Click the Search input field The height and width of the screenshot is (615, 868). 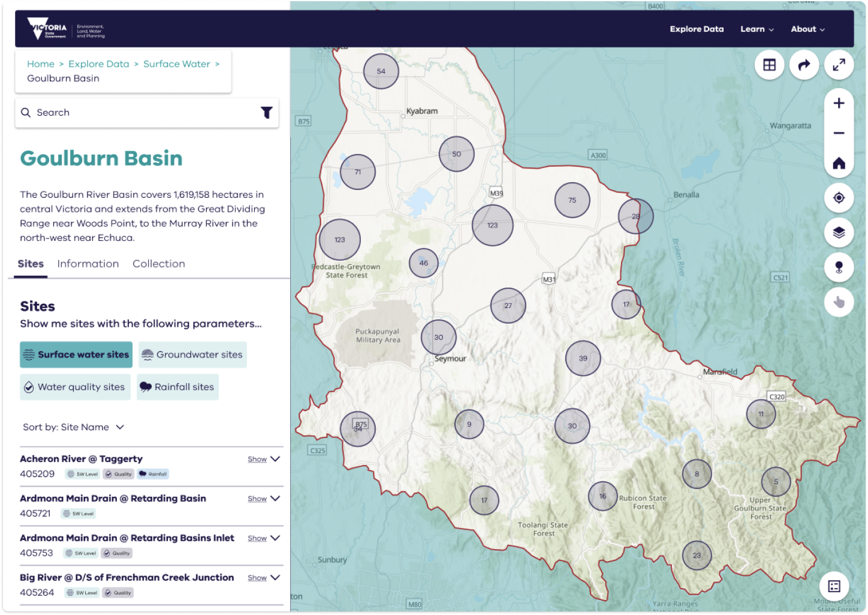(138, 113)
